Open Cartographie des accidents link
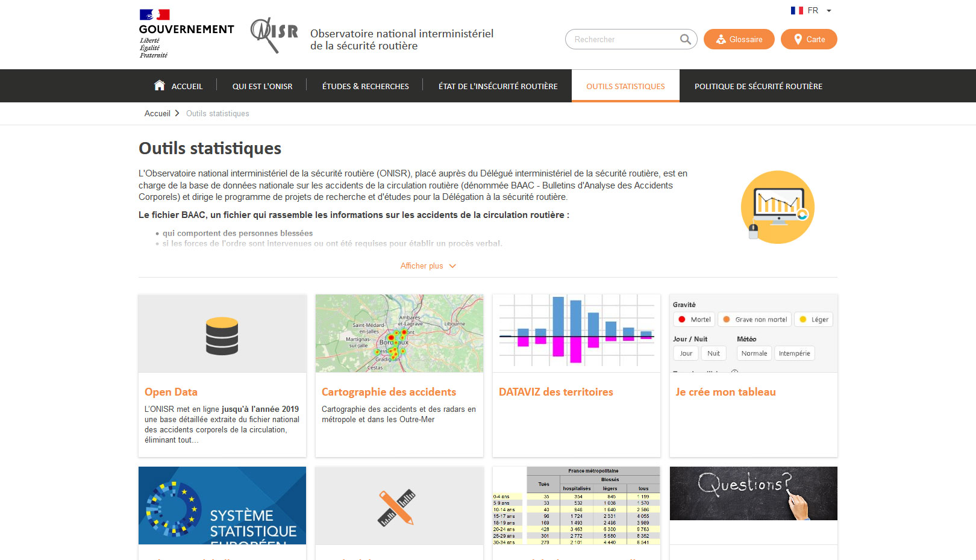Image resolution: width=976 pixels, height=560 pixels. pyautogui.click(x=389, y=392)
